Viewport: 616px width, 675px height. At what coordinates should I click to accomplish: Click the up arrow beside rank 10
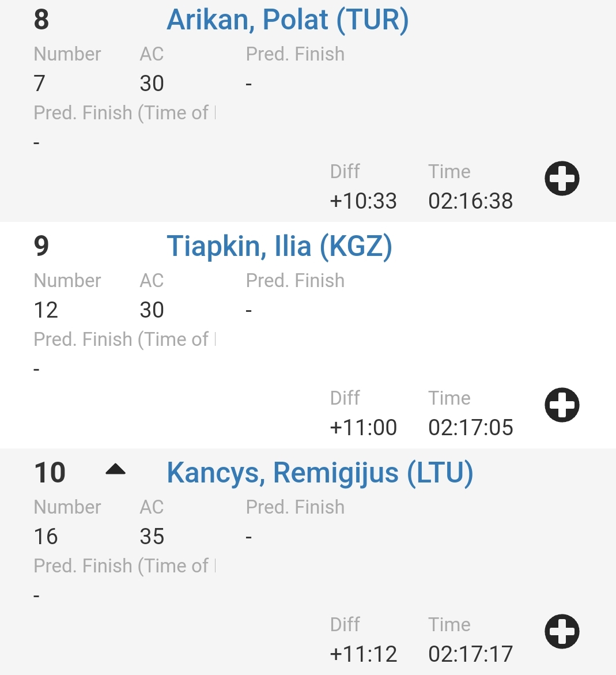pyautogui.click(x=116, y=469)
